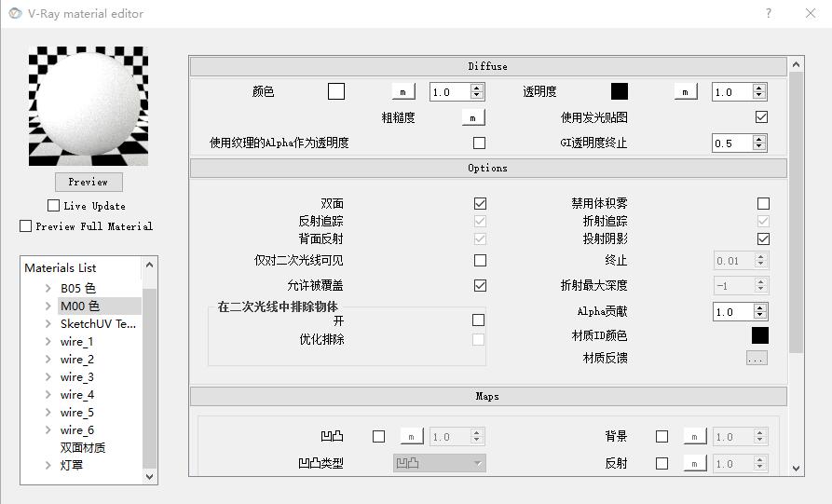The width and height of the screenshot is (832, 504).
Task: Expand the B05 色 material tree item
Action: 48,289
